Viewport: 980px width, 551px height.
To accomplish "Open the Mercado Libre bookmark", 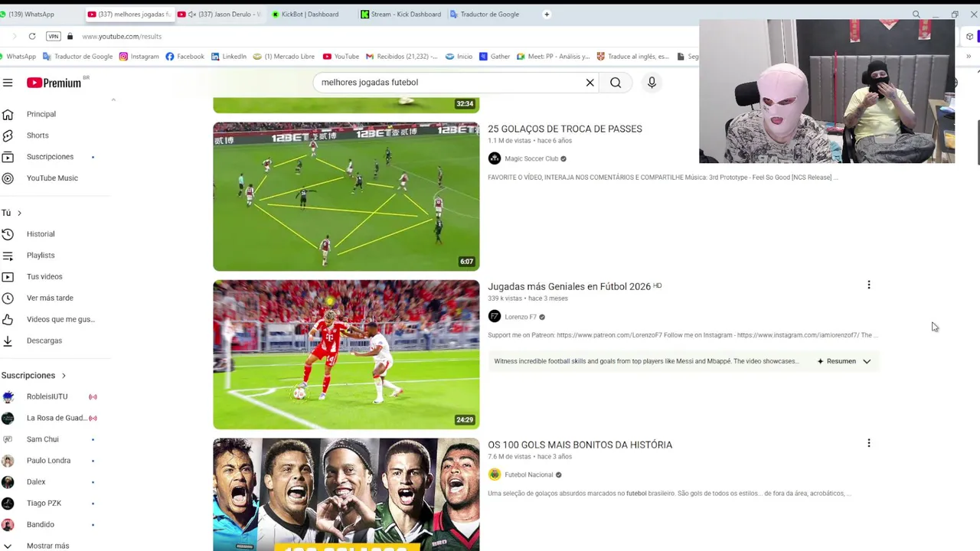I will click(284, 56).
